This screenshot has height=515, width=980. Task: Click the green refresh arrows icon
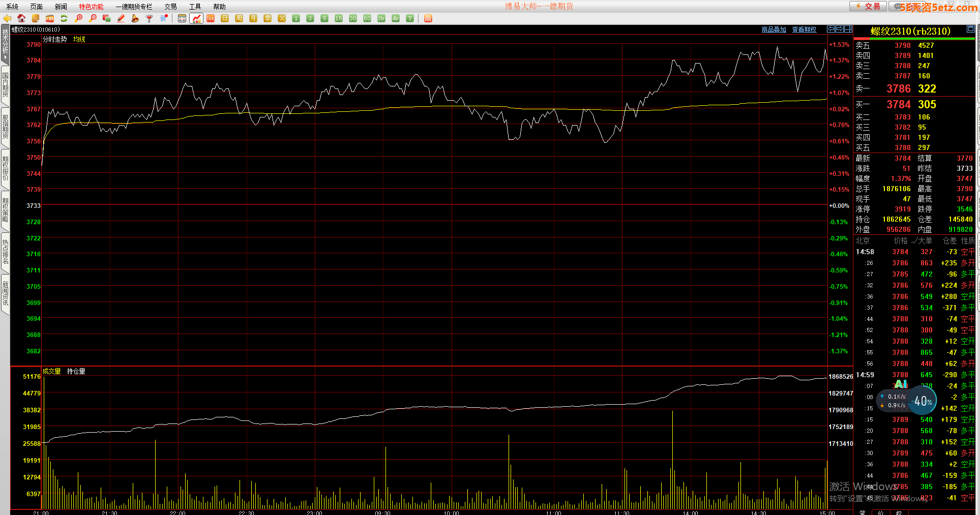click(x=64, y=18)
